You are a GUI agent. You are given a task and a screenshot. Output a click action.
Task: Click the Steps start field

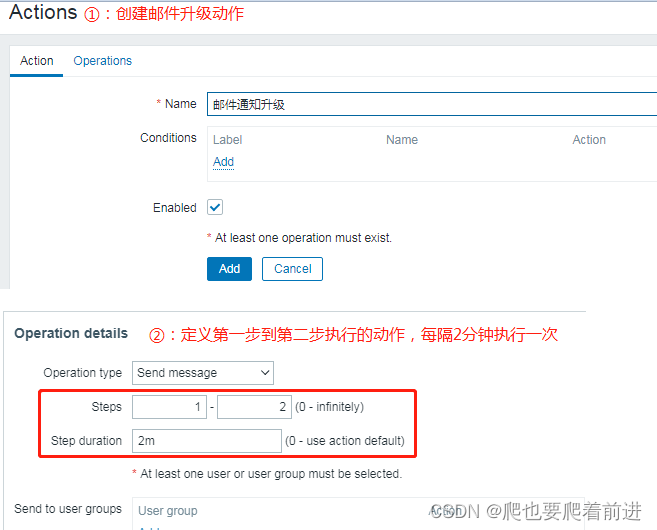pyautogui.click(x=169, y=406)
